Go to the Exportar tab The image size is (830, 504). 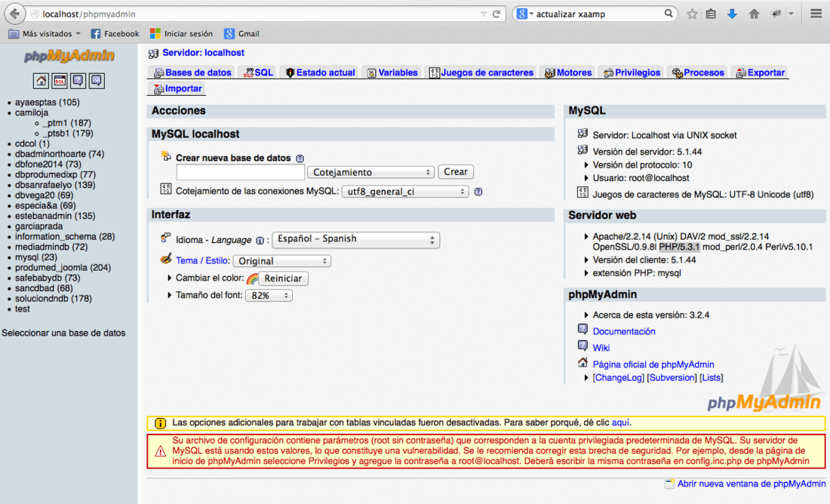pos(761,72)
